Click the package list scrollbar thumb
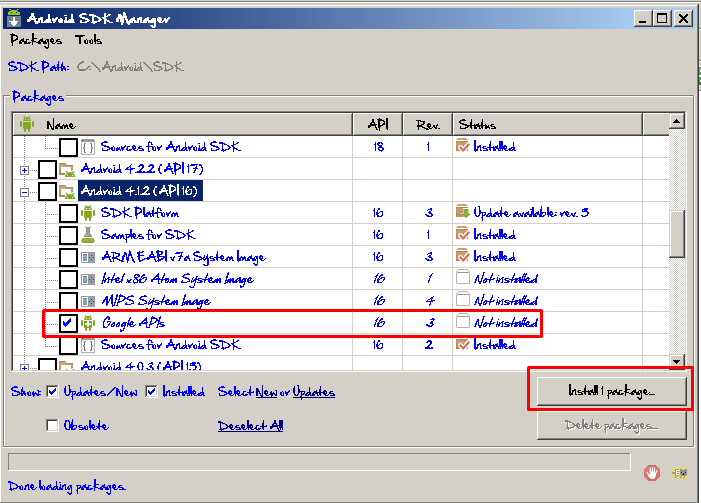This screenshot has width=701, height=503. 677,233
